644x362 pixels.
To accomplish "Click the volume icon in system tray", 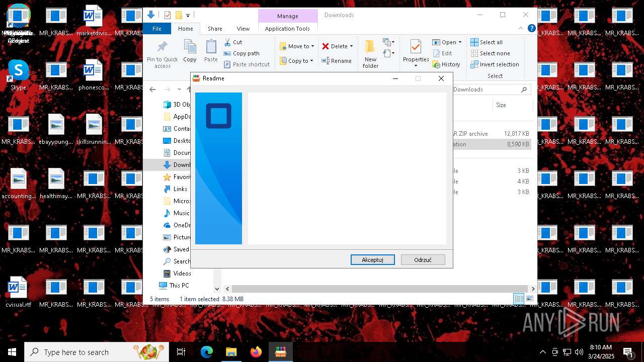I will tap(579, 352).
